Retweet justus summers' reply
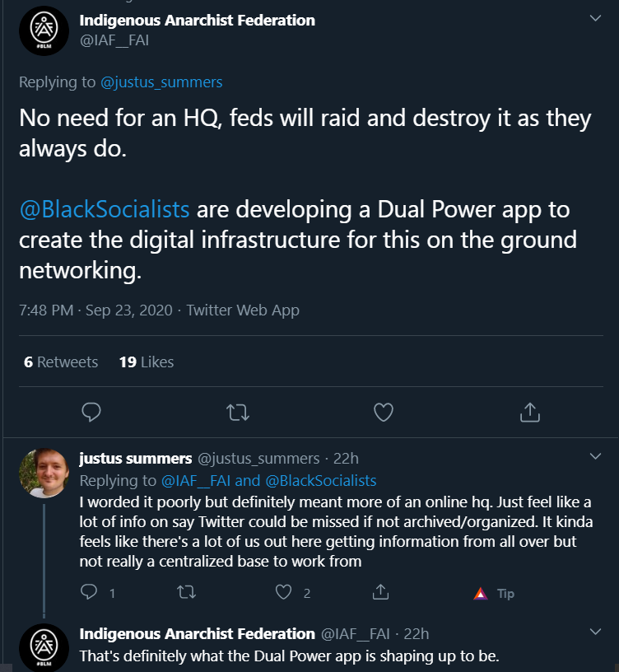Image resolution: width=619 pixels, height=672 pixels. point(186,592)
